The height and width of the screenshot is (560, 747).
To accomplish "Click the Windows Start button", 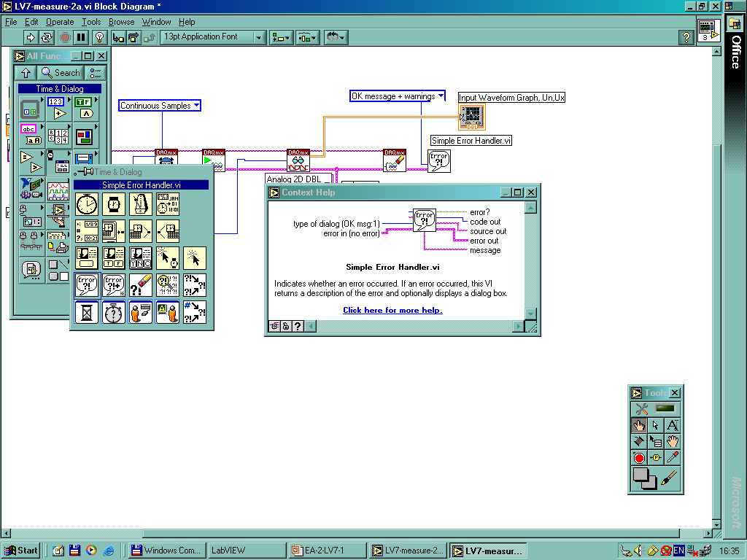I will (x=21, y=551).
